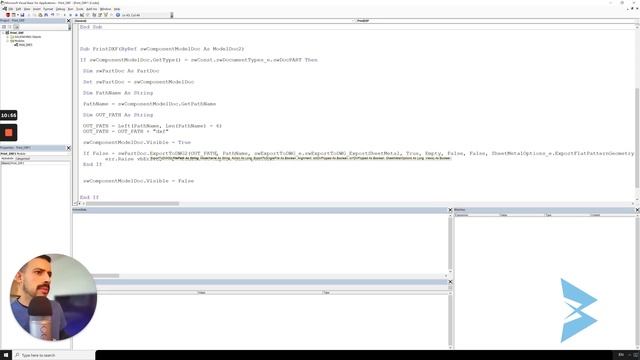The image size is (640, 360).
Task: Open the View menu
Action: tap(27, 9)
